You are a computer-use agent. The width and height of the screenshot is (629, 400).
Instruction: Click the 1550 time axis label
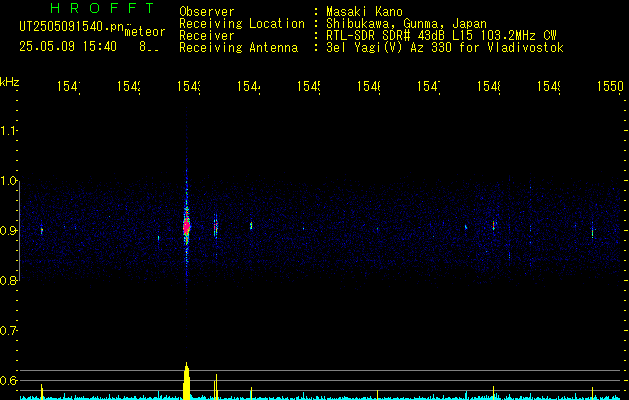pos(610,86)
